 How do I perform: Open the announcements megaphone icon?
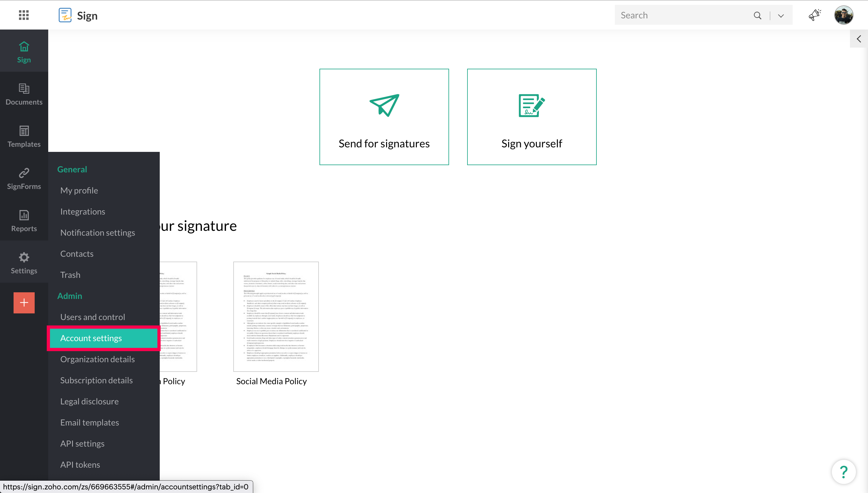point(815,15)
